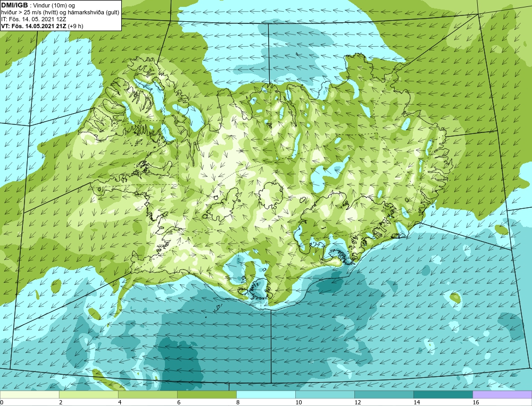Viewport: 532px width, 406px height.
Task: Click the 12–14 m/s teal legend swatch
Action: (384, 394)
